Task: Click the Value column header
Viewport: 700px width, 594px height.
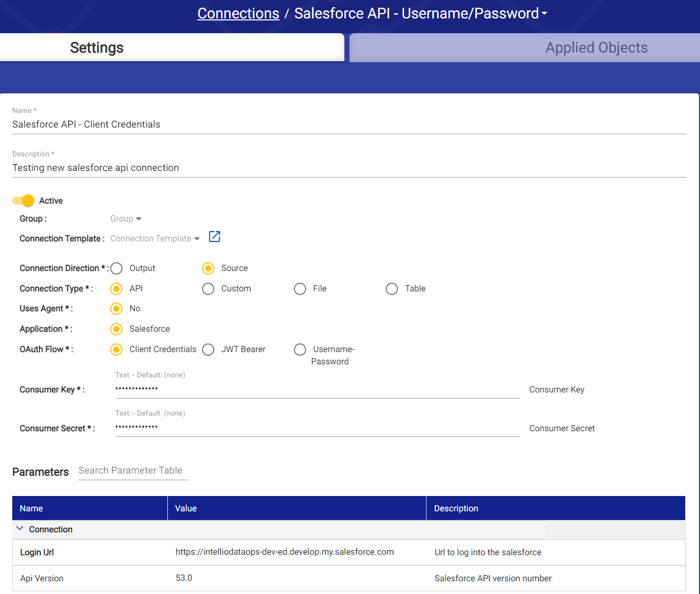Action: [x=297, y=508]
